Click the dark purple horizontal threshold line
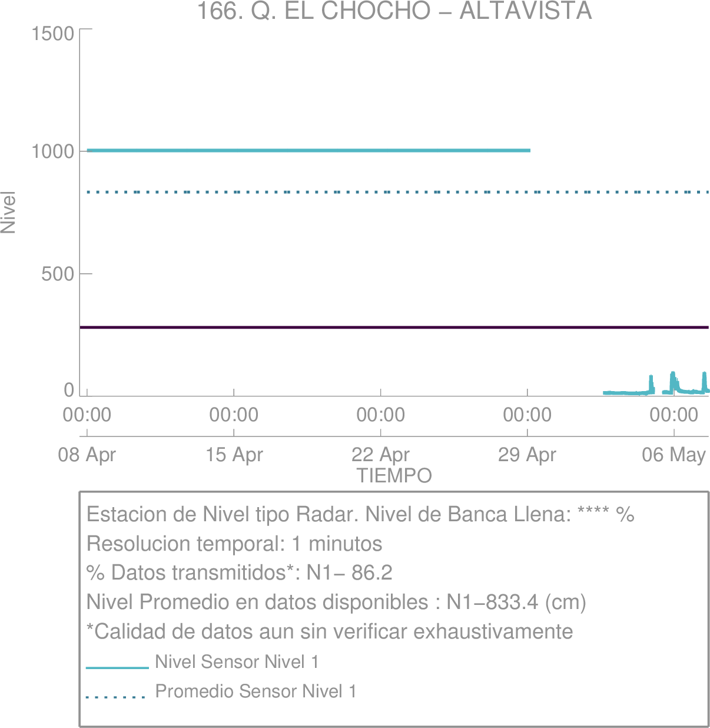 click(x=394, y=327)
